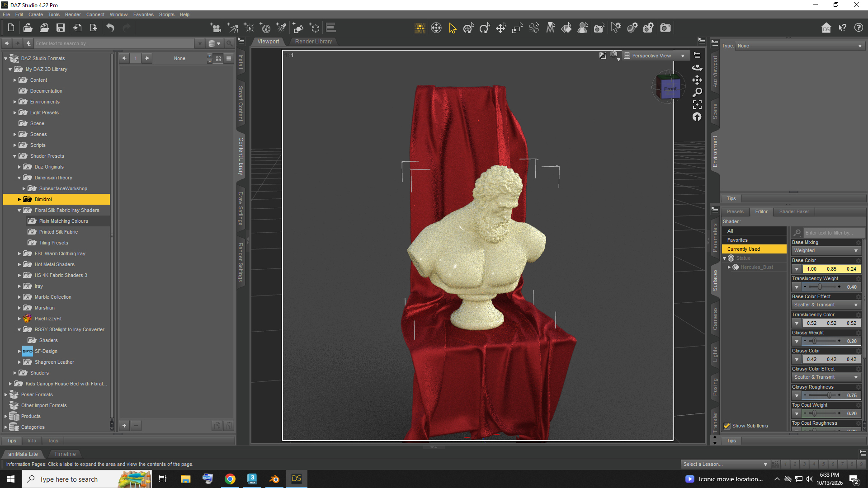The image size is (868, 488).
Task: Adjust the Translucency Weight slider
Action: pos(820,287)
